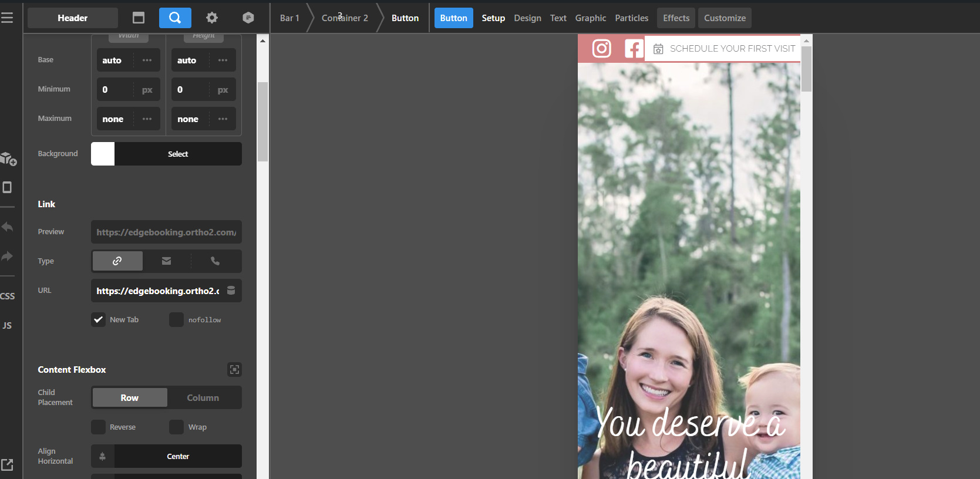Open Maximum height options menu
The height and width of the screenshot is (479, 980).
(223, 119)
